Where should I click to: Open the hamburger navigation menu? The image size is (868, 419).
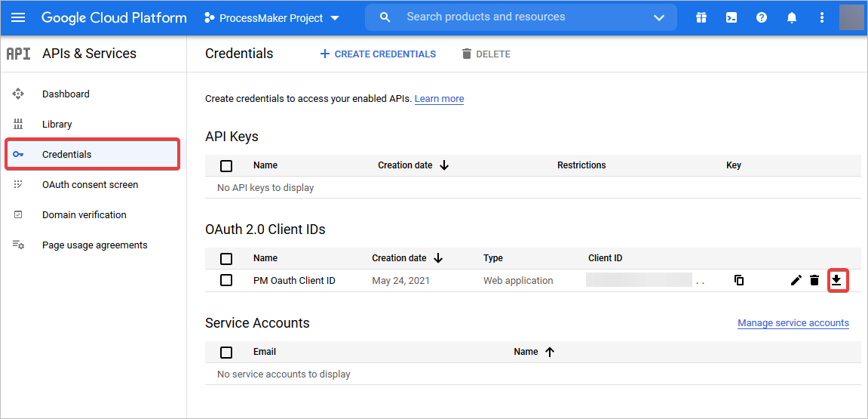18,17
